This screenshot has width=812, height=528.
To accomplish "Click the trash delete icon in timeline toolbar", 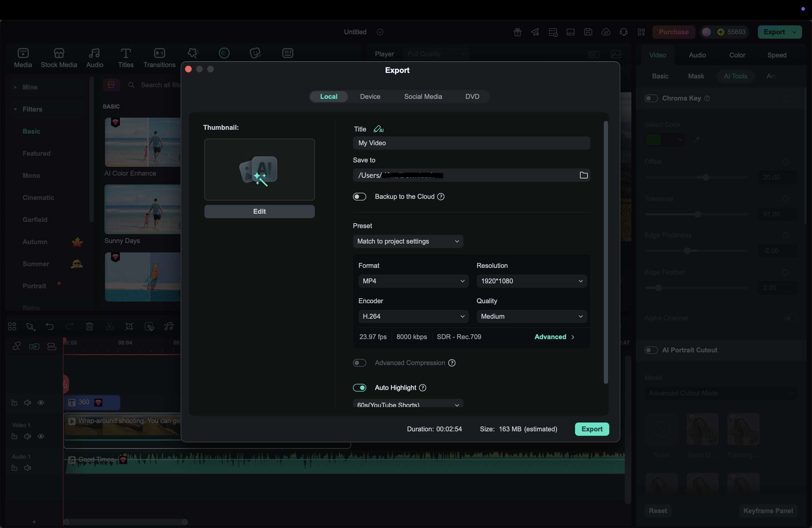I will [89, 327].
